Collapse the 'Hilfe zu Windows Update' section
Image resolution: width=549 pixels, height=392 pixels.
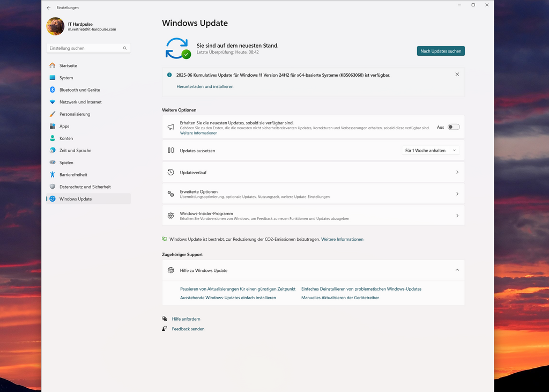click(x=457, y=270)
